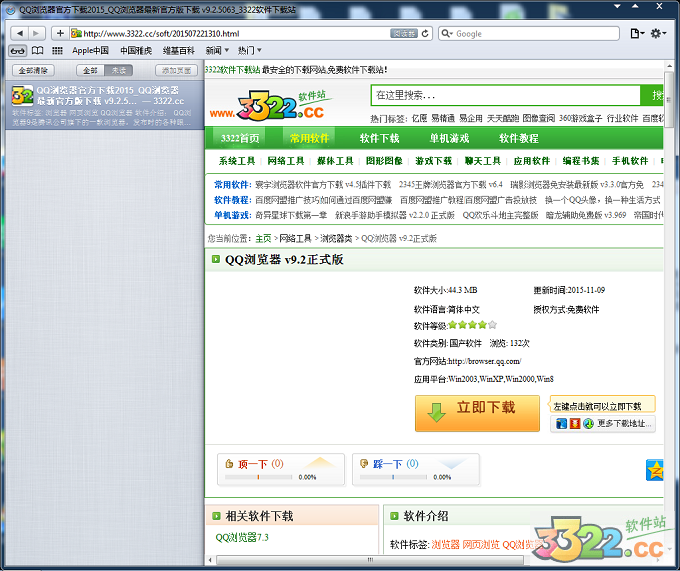Click the site search box 在这里搜索
680x571 pixels.
(x=505, y=95)
